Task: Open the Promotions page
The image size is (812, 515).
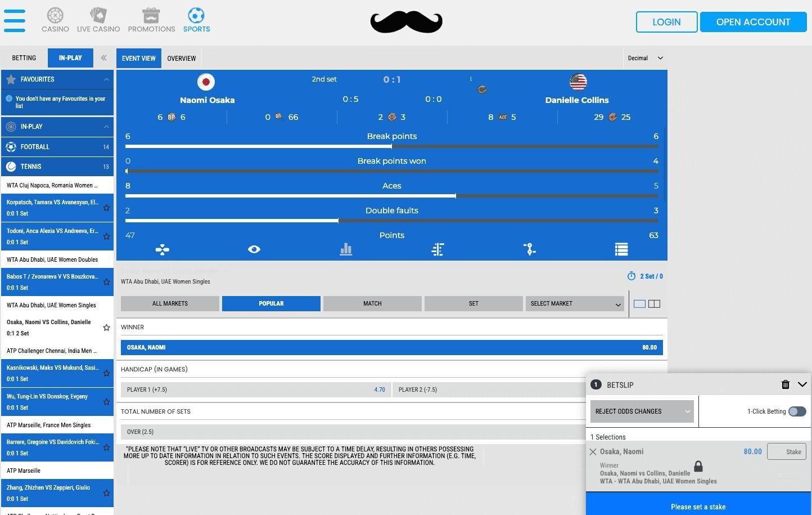Action: pos(151,20)
